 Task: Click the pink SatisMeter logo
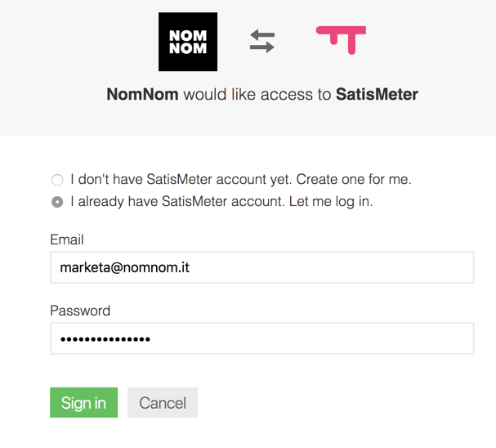pyautogui.click(x=341, y=40)
